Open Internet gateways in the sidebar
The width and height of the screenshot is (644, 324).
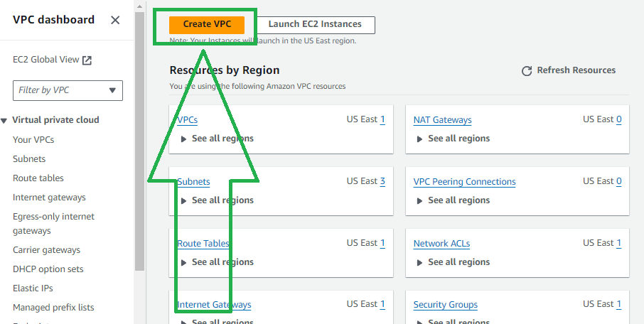tap(49, 198)
